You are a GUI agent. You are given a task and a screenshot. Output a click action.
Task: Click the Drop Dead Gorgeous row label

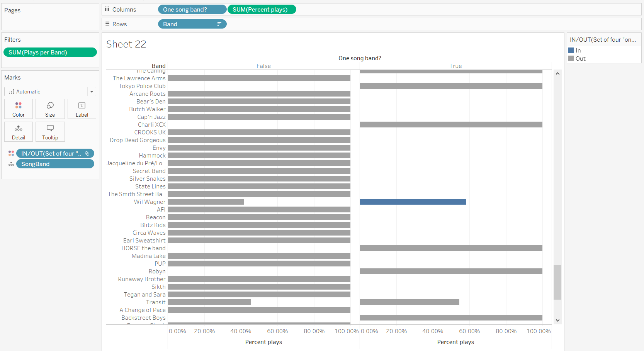138,140
